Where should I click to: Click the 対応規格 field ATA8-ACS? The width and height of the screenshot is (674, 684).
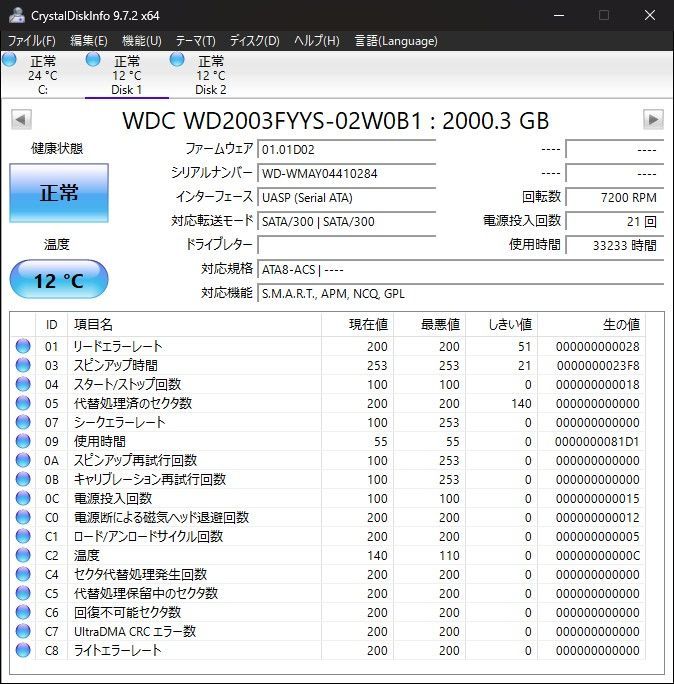coord(461,270)
